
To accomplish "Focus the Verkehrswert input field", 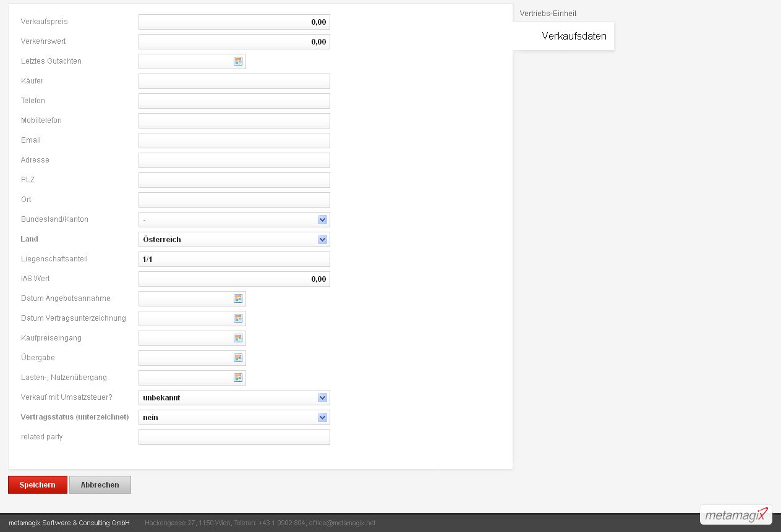I will 234,41.
